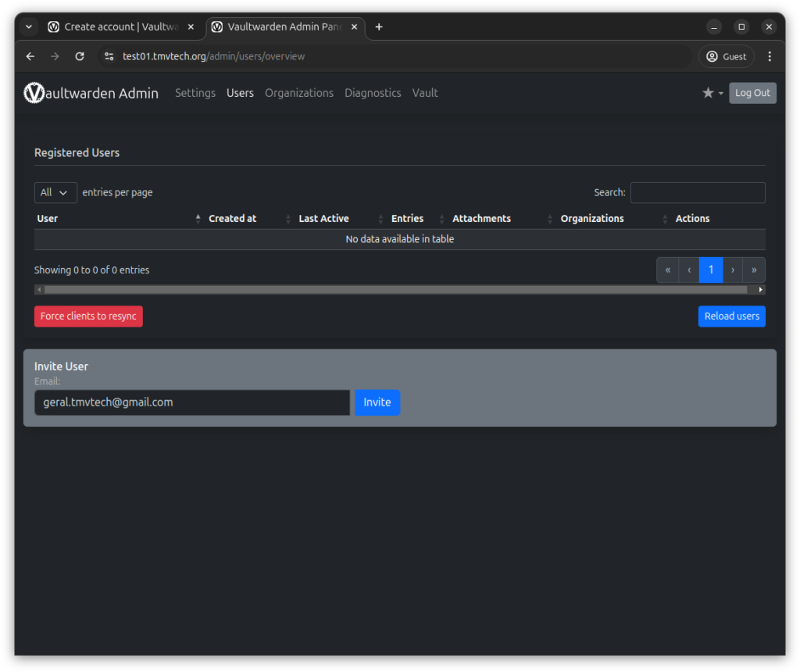Open the Settings menu item
800x672 pixels.
point(195,93)
